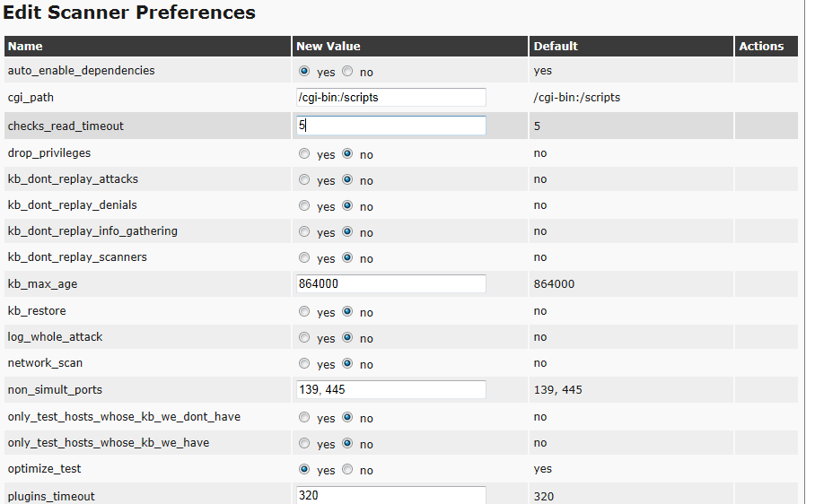815x504 pixels.
Task: Click the kb_max_age value field
Action: [391, 283]
